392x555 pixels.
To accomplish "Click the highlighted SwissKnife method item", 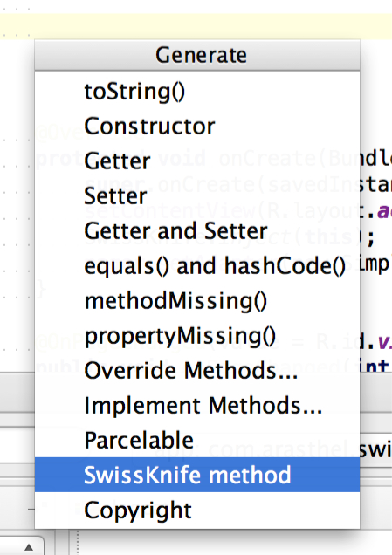I will [x=197, y=475].
